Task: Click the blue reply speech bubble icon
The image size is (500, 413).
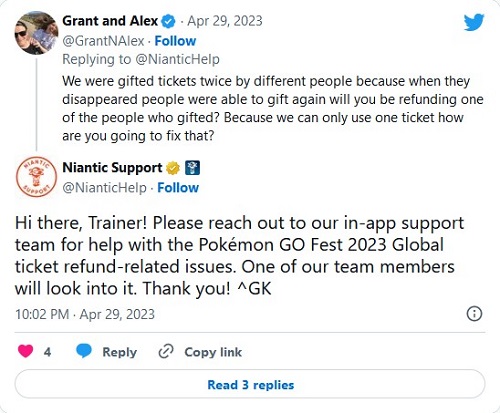Action: (84, 351)
